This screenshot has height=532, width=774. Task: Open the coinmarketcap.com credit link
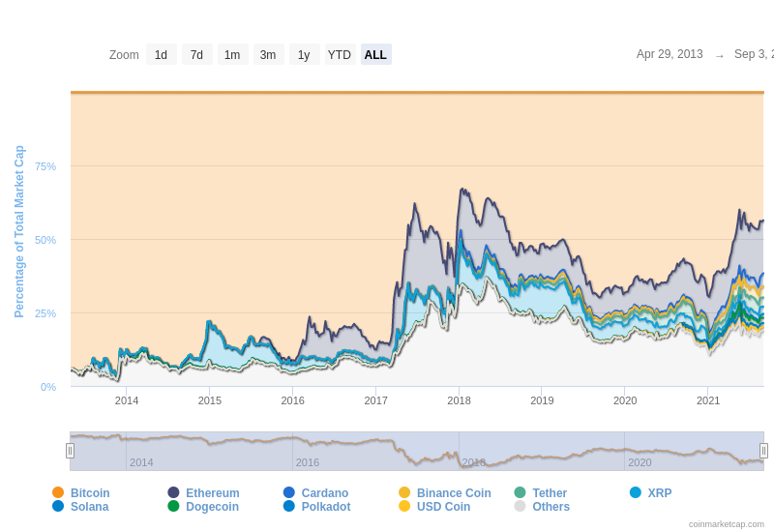click(x=727, y=524)
